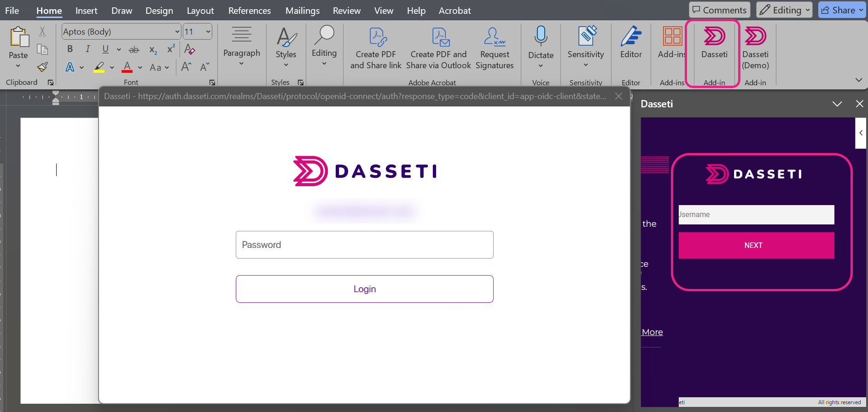Image resolution: width=868 pixels, height=412 pixels.
Task: Switch to the Acrobat tab
Action: (x=455, y=11)
